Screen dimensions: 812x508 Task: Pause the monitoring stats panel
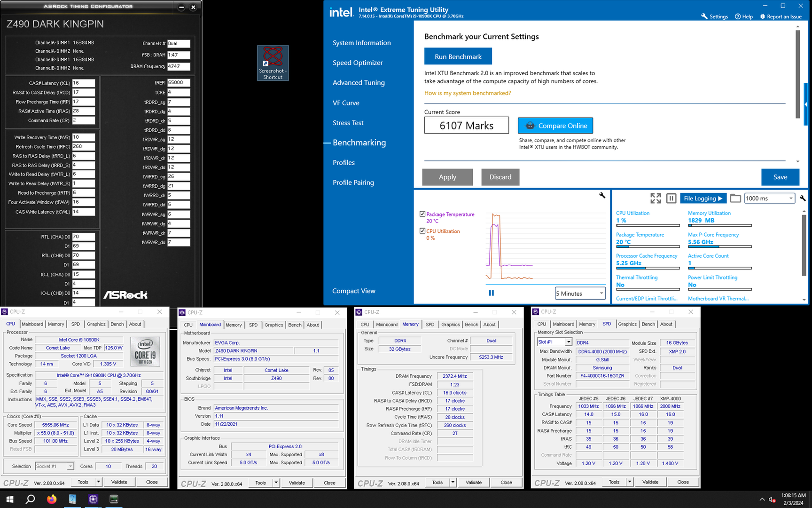pyautogui.click(x=671, y=198)
